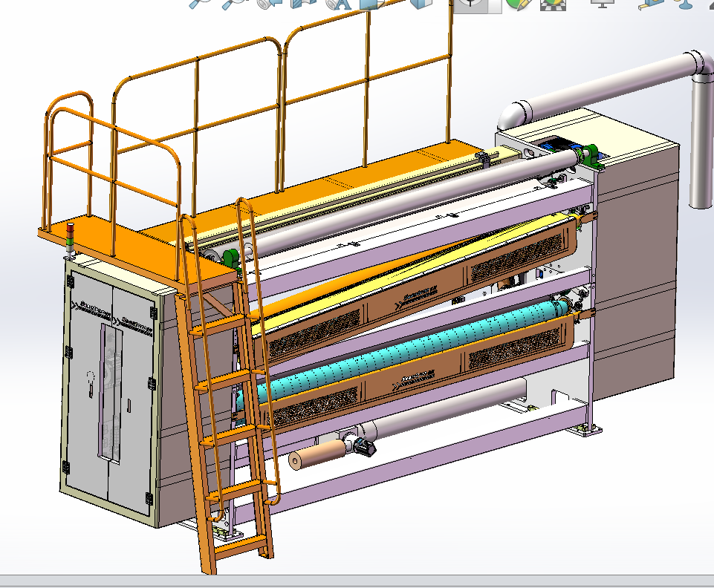Open the Apply Scene icon

coord(551,2)
